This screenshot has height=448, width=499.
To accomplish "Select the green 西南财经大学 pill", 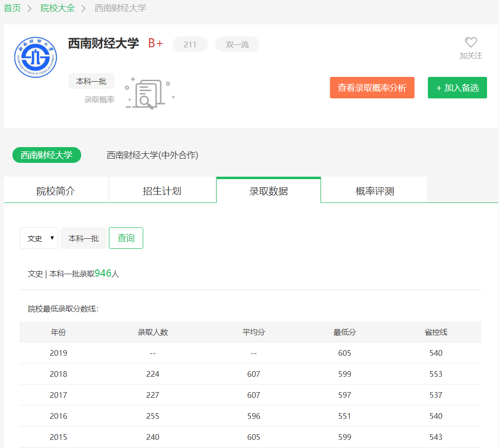I will click(47, 155).
